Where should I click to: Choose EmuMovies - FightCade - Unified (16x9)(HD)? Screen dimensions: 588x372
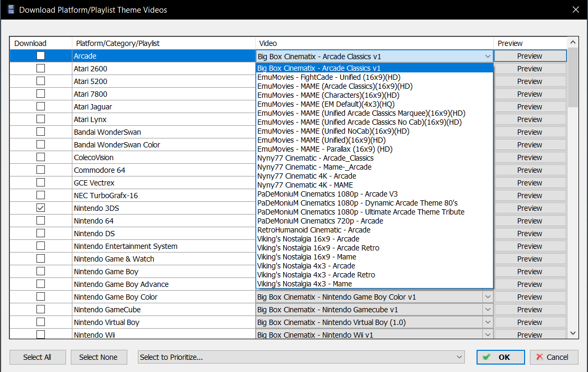374,77
